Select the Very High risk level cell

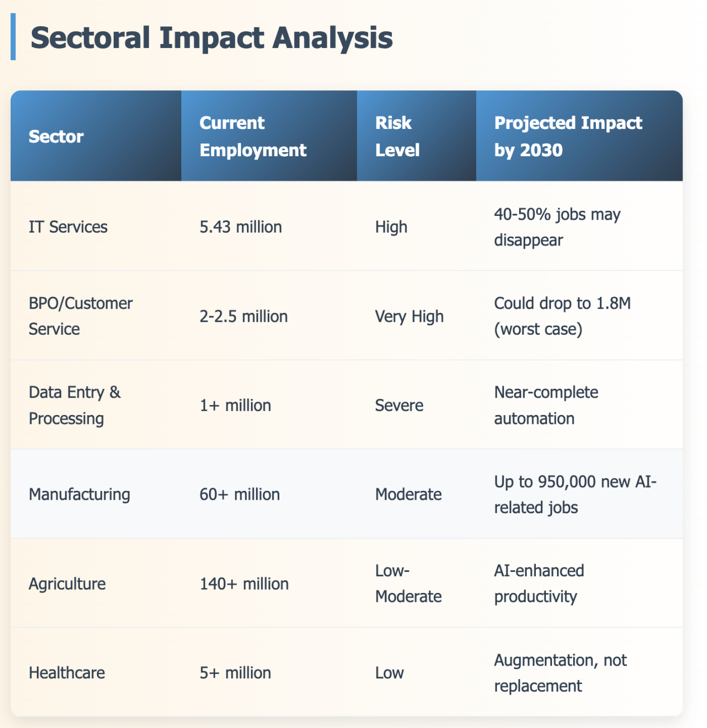(409, 316)
